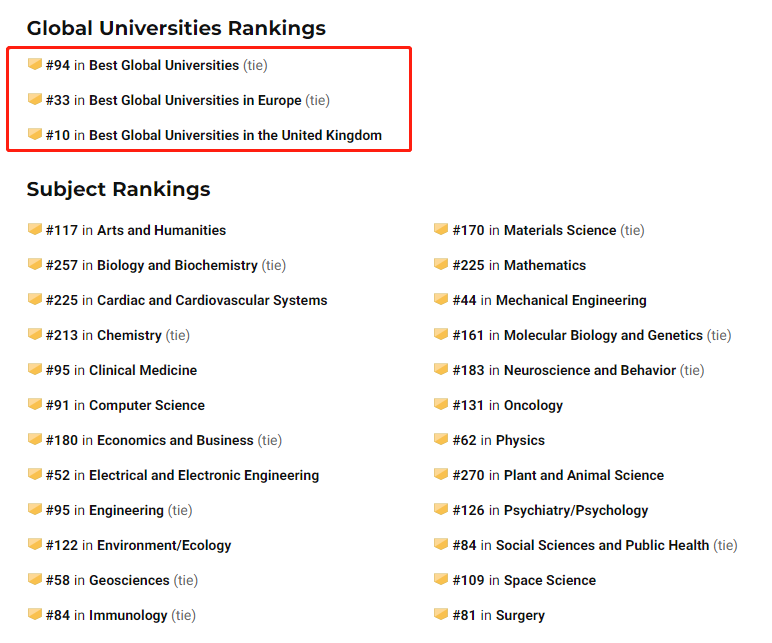
Task: Open Best Global Universities in Europe link
Action: pyautogui.click(x=195, y=100)
